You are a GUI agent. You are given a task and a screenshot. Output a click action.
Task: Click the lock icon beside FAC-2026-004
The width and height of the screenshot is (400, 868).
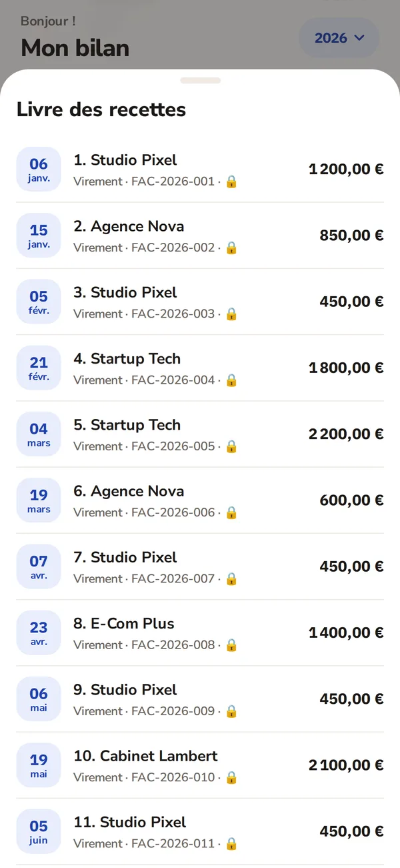[231, 380]
